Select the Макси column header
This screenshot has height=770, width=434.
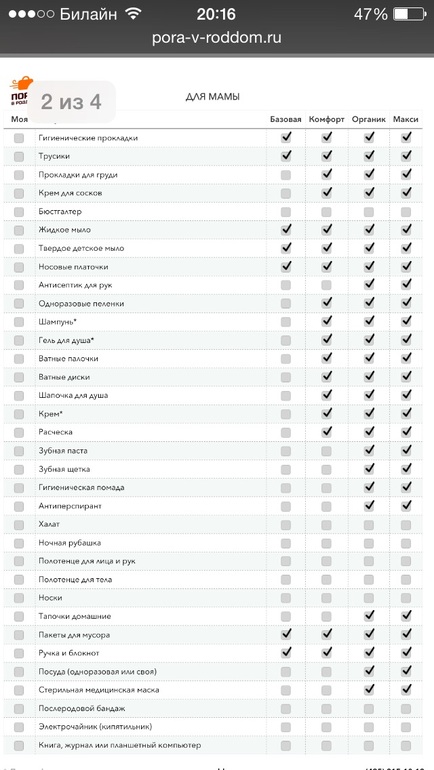click(406, 119)
